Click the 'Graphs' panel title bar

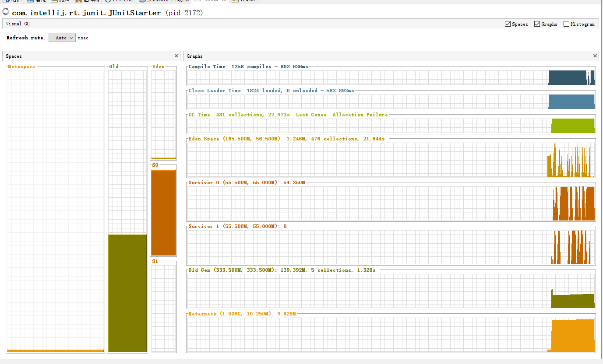point(391,56)
